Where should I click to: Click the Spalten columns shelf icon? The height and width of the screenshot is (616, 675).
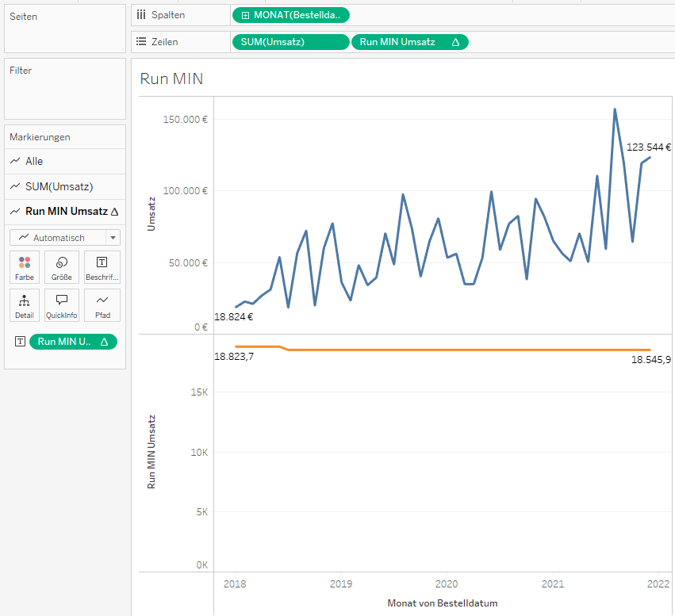(141, 15)
